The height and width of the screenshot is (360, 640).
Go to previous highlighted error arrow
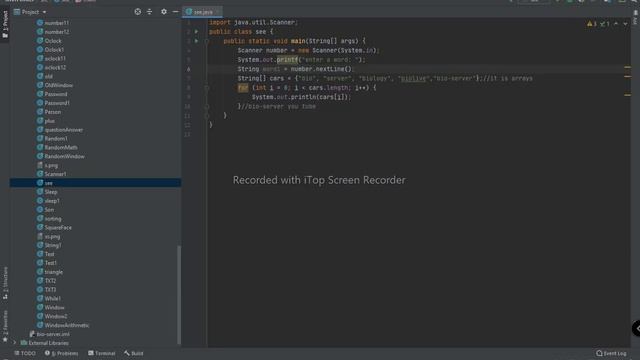(x=616, y=24)
